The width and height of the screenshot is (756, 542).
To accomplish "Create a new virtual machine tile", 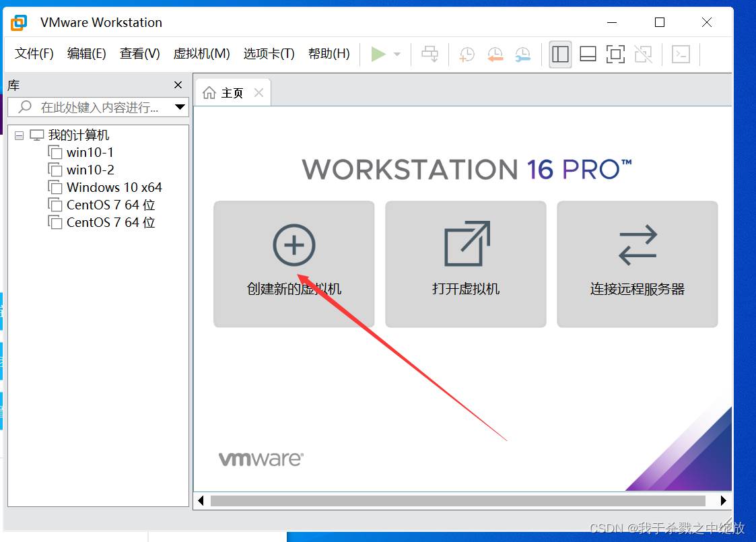I will click(x=294, y=264).
